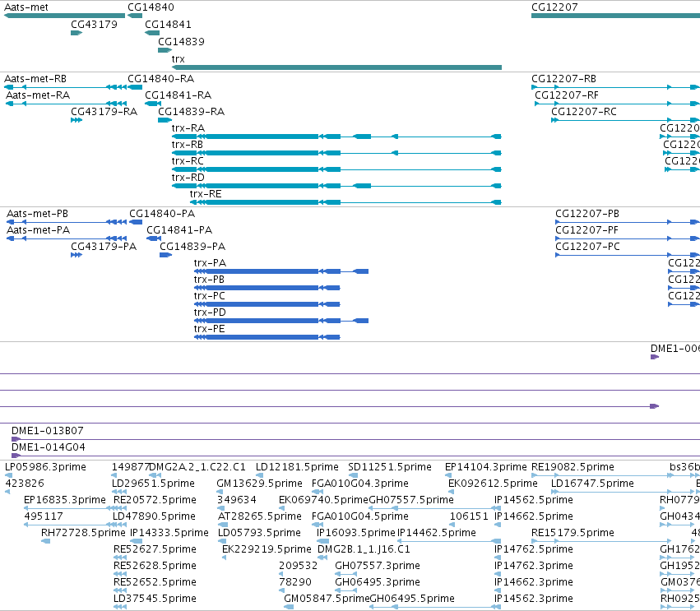Select protein CG12207-PC
The height and width of the screenshot is (611, 700).
pos(628,255)
